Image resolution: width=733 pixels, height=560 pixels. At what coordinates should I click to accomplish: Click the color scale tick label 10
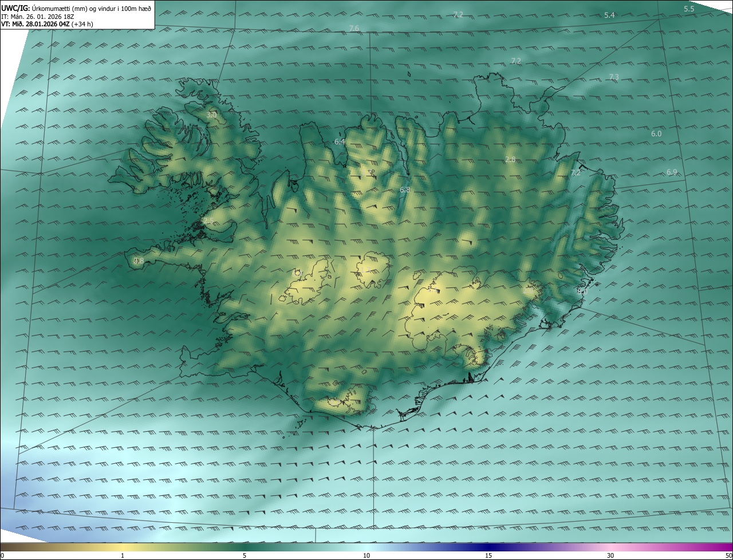pyautogui.click(x=366, y=555)
